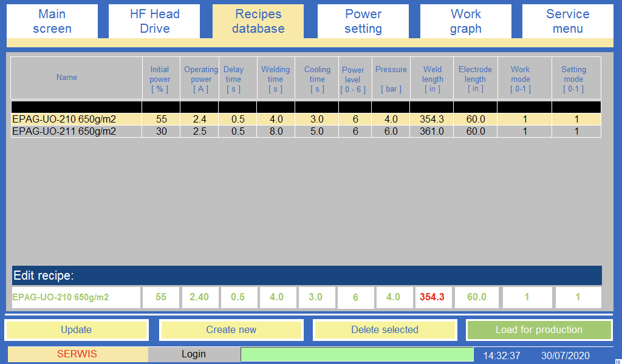Click the Login button
Screen dimensions: 622x364
[194, 354]
